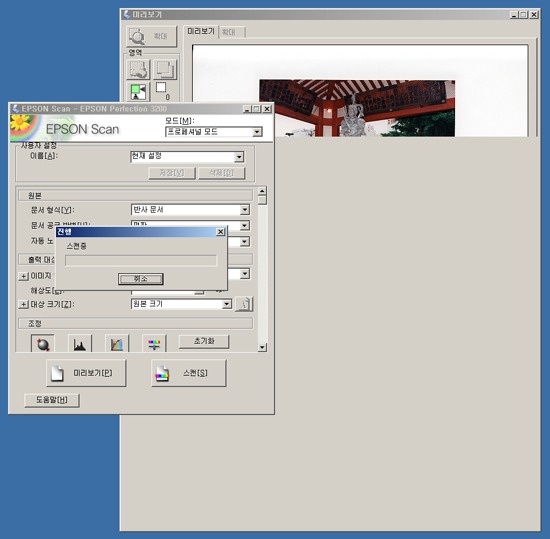Click the 원본 section header

135,196
